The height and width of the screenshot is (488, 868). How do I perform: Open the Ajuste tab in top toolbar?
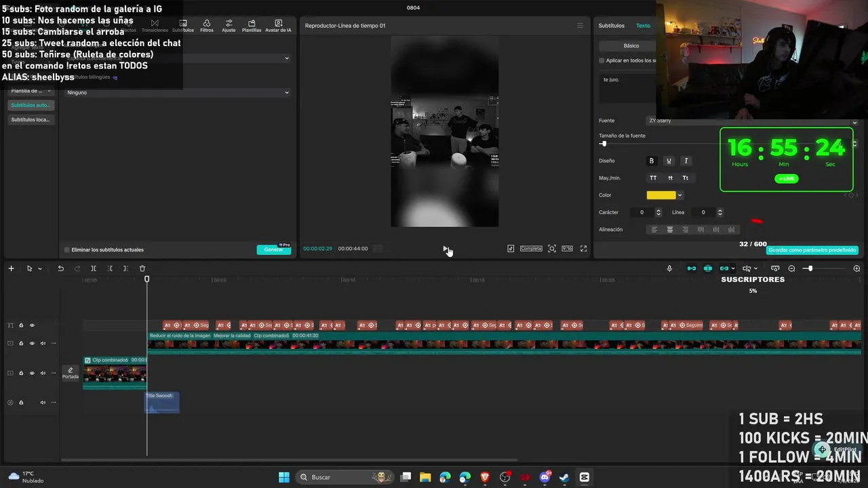229,26
